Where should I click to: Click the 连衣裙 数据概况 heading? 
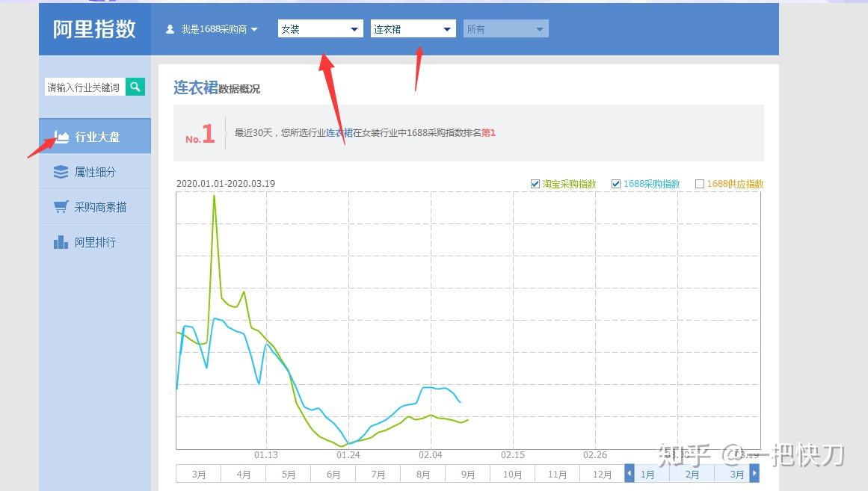(217, 88)
